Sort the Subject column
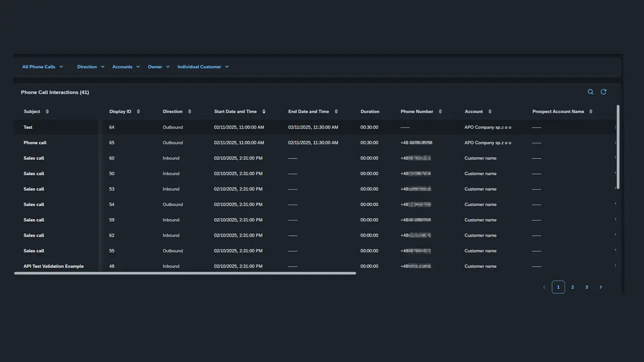 coord(47,111)
